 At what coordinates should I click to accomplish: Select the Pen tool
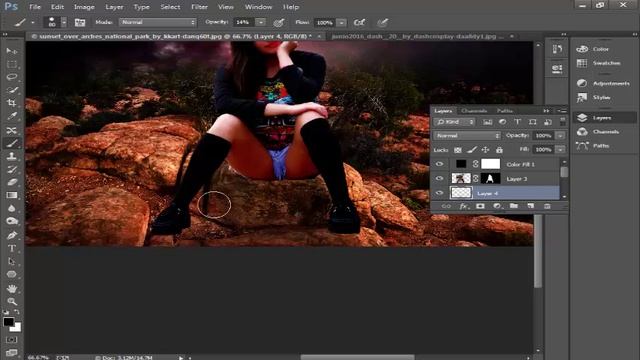point(12,236)
